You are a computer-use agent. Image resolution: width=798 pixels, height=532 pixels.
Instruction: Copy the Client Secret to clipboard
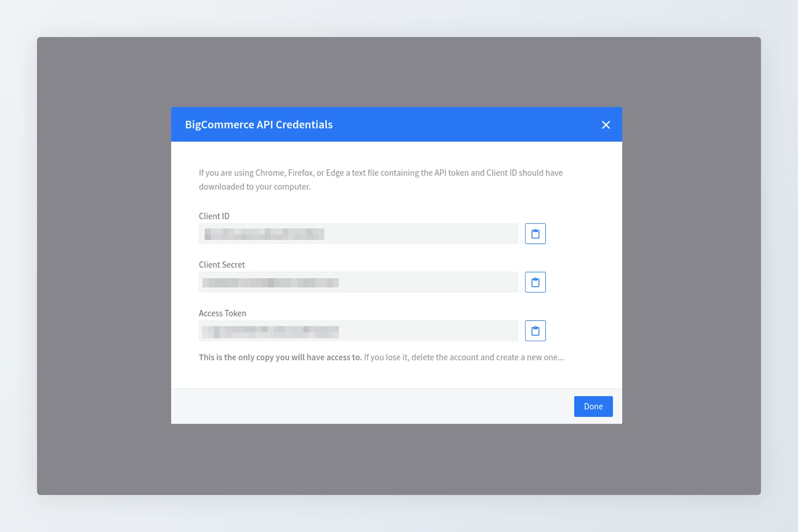click(535, 282)
